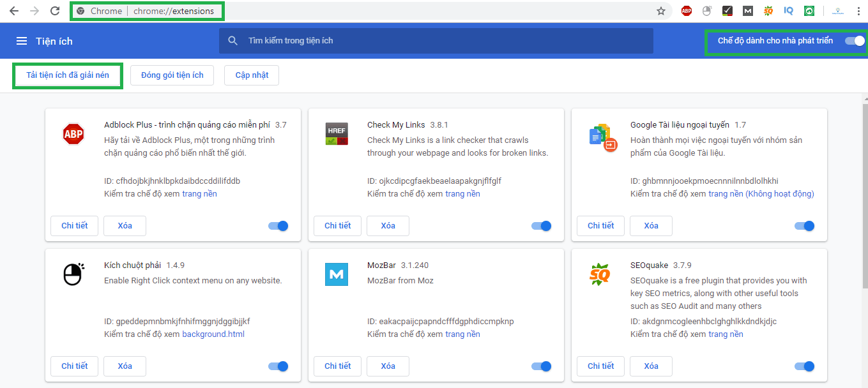Open Chi tiết for MozBar

(x=337, y=366)
